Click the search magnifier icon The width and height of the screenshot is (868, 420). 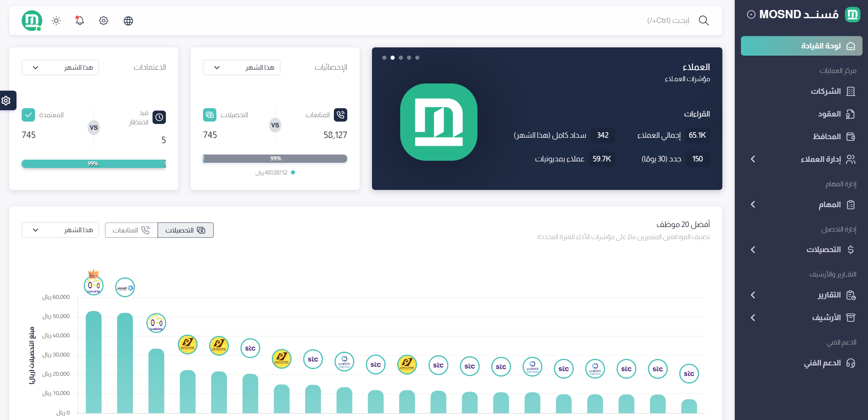[704, 21]
